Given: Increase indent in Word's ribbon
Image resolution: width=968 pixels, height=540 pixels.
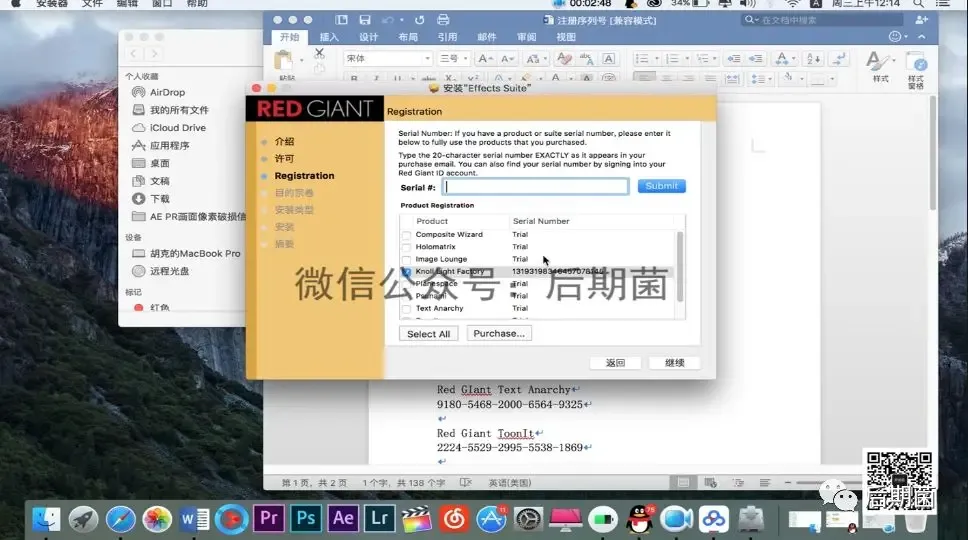Looking at the screenshot, I should [x=756, y=59].
